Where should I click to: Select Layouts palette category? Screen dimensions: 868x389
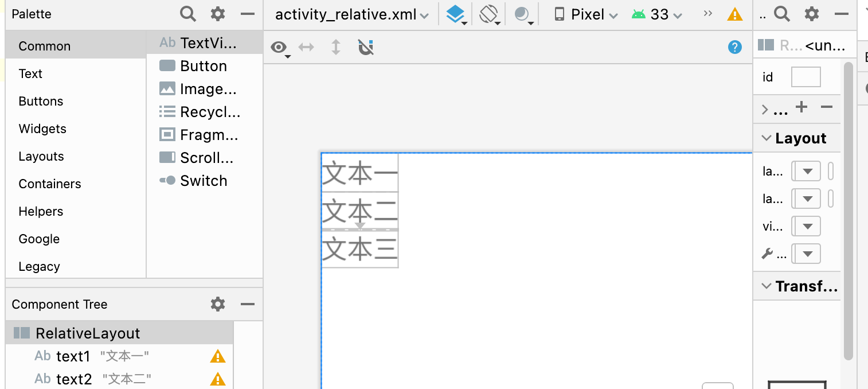(76, 156)
